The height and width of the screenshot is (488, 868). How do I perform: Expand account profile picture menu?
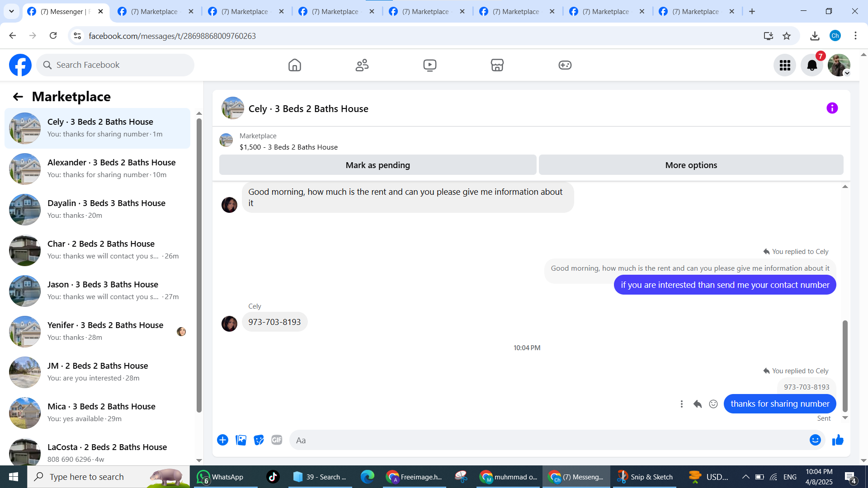839,66
